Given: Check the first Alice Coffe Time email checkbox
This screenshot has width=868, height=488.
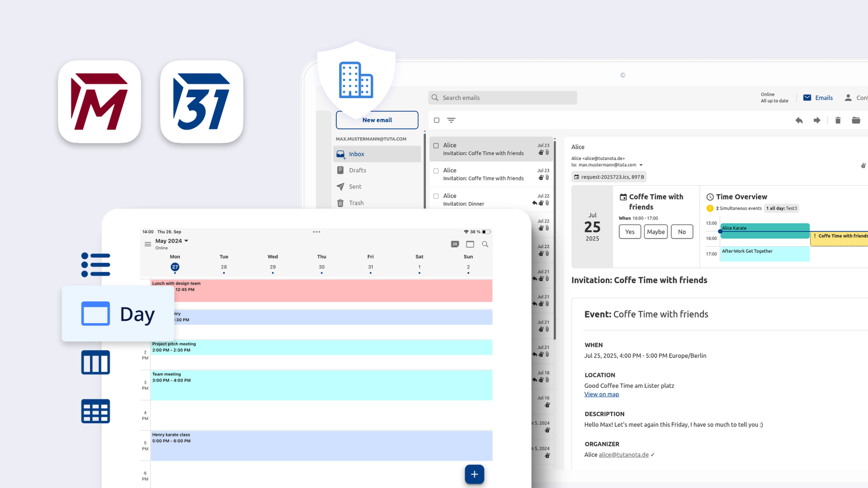Looking at the screenshot, I should tap(436, 145).
